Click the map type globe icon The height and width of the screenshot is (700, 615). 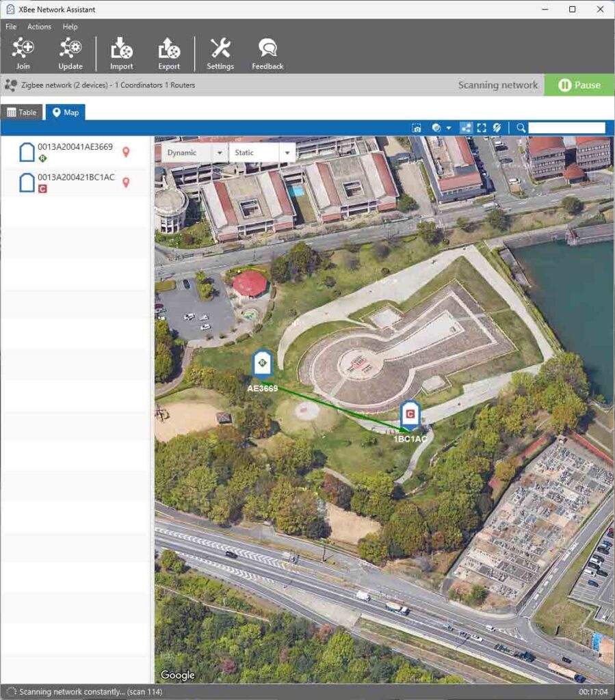[x=436, y=128]
